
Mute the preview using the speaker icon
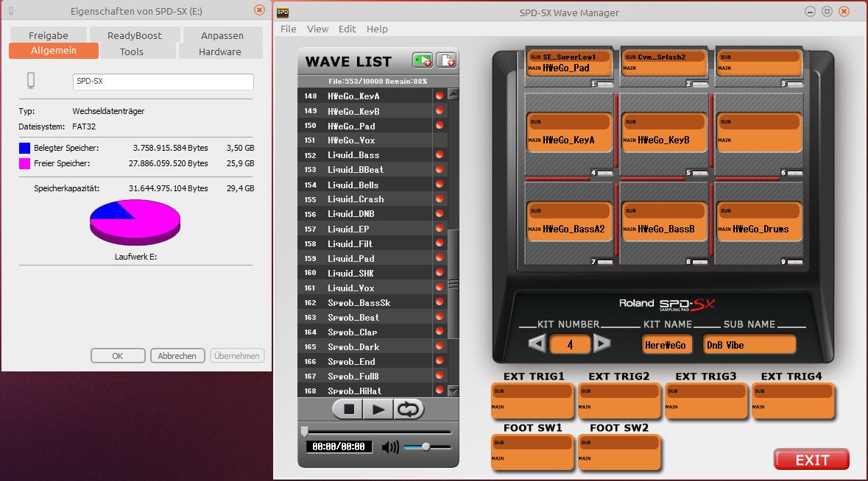tap(390, 446)
